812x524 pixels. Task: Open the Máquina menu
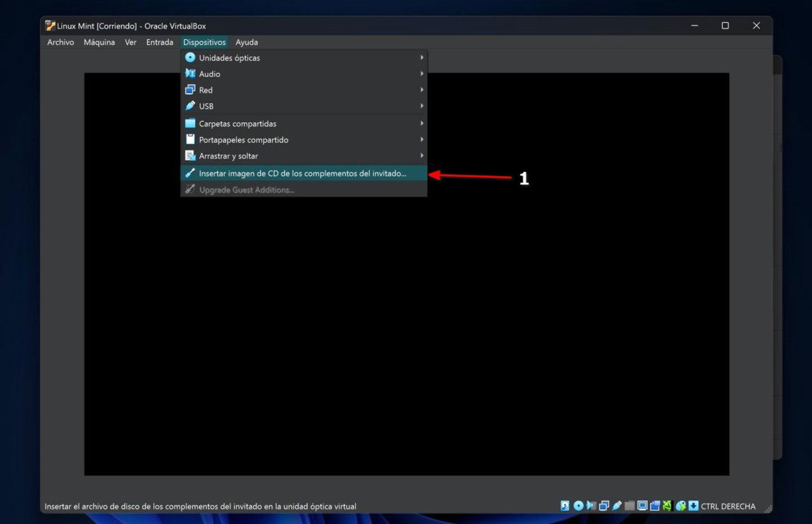(99, 42)
